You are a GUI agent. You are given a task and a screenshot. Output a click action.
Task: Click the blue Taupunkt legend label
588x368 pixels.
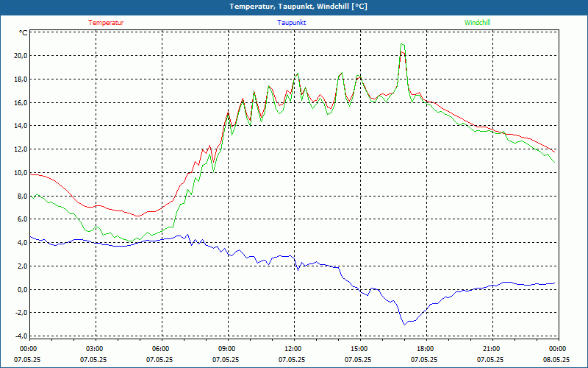tap(291, 23)
